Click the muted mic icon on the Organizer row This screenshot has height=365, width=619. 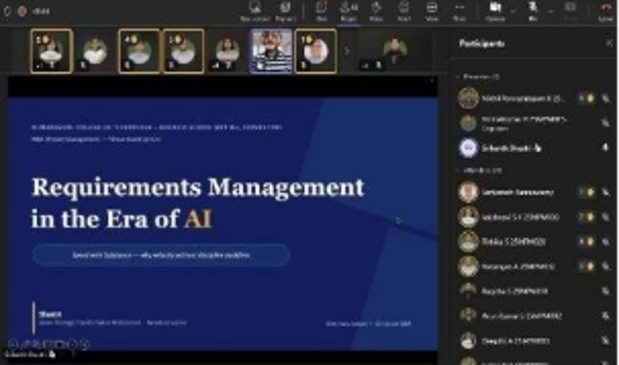(x=605, y=124)
